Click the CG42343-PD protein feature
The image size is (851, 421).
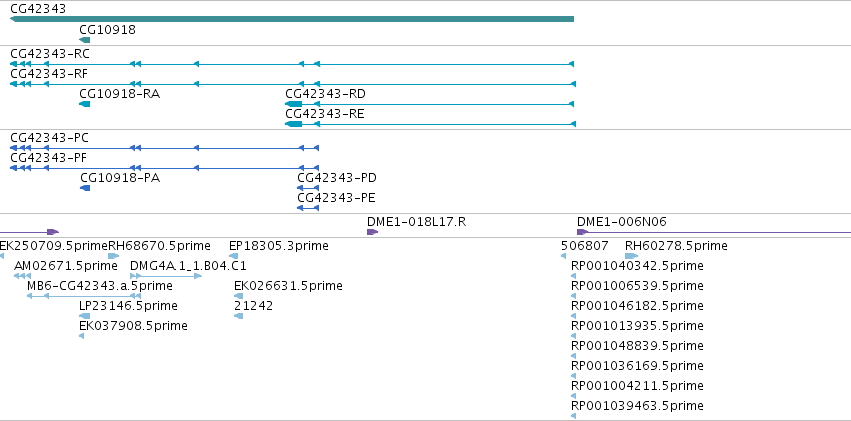308,188
